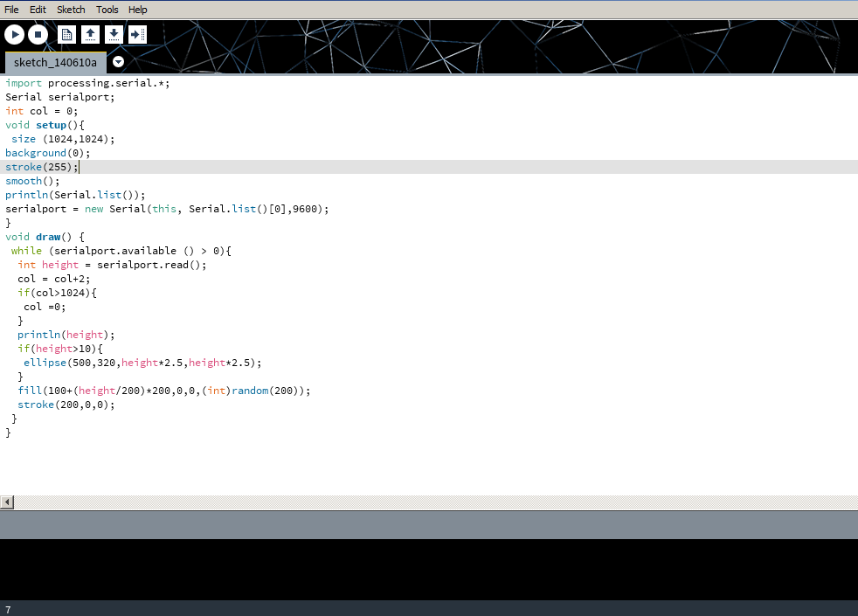Image resolution: width=858 pixels, height=616 pixels.
Task: Click the 'serialport = new Serial' line
Action: coord(167,209)
